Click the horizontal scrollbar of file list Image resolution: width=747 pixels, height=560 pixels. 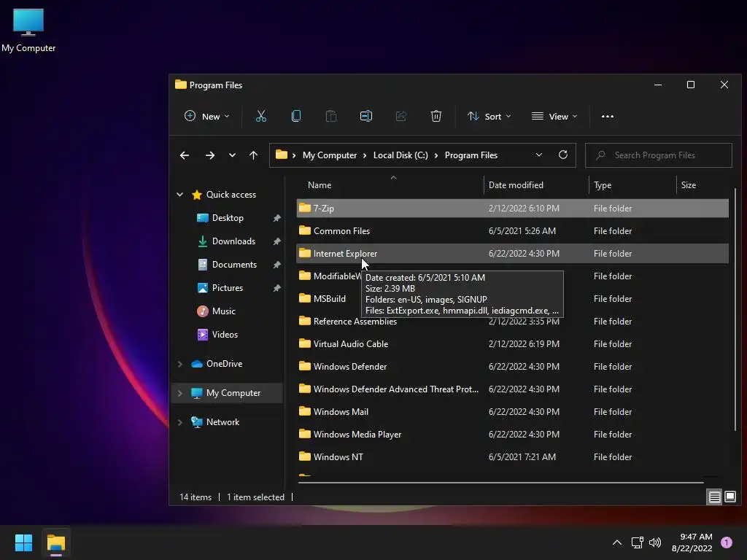pos(500,483)
